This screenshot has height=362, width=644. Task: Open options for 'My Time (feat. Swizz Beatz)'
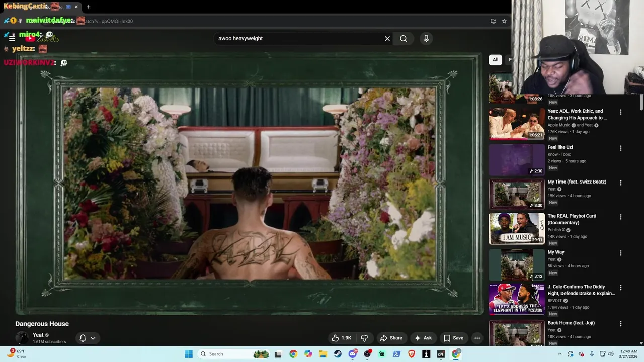coord(620,183)
